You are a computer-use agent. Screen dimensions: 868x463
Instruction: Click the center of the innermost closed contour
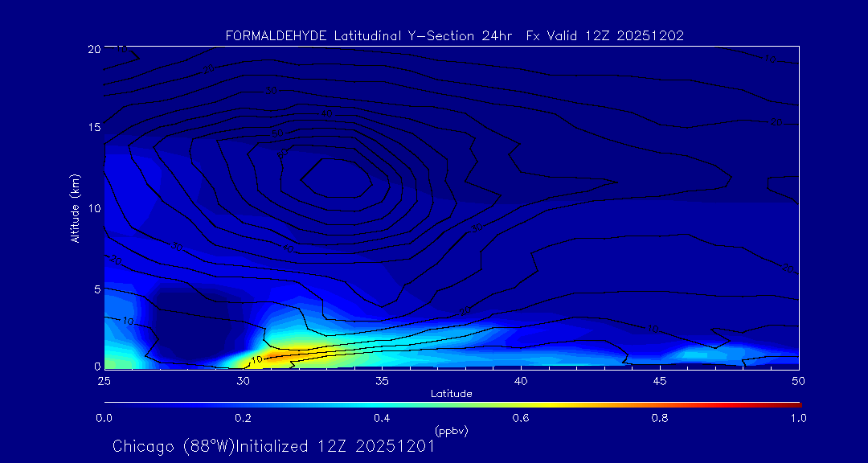coord(336,179)
